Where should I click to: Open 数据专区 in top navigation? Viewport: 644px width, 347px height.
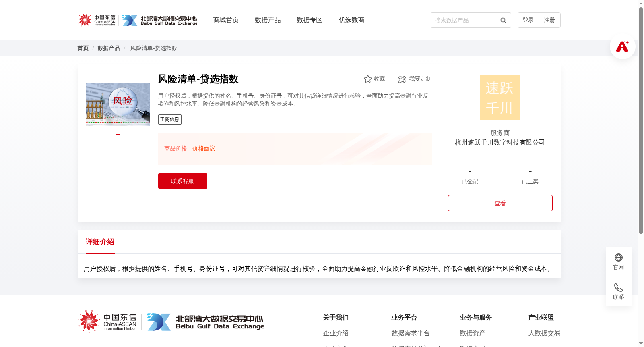[x=310, y=20]
